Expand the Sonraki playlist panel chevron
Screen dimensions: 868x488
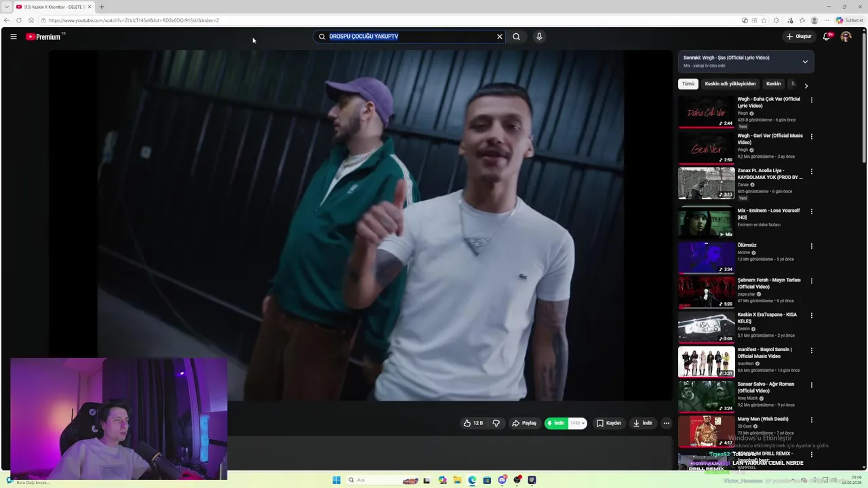[805, 62]
